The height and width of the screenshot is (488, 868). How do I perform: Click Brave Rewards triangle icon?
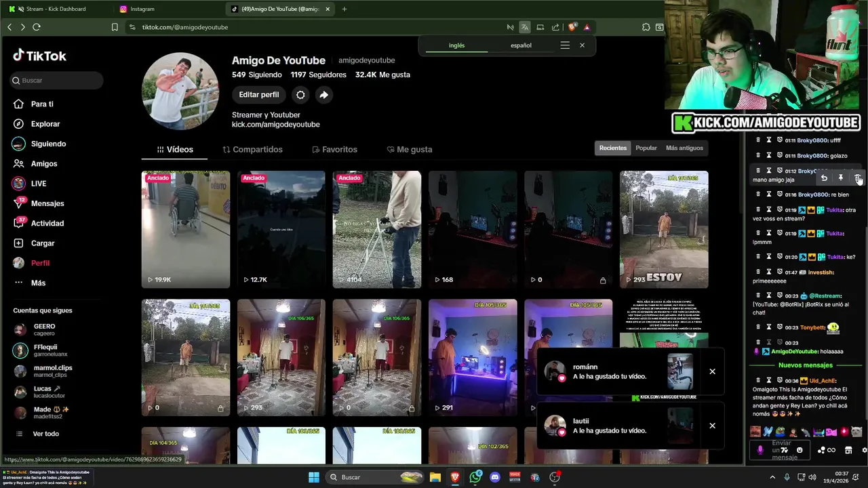(587, 27)
